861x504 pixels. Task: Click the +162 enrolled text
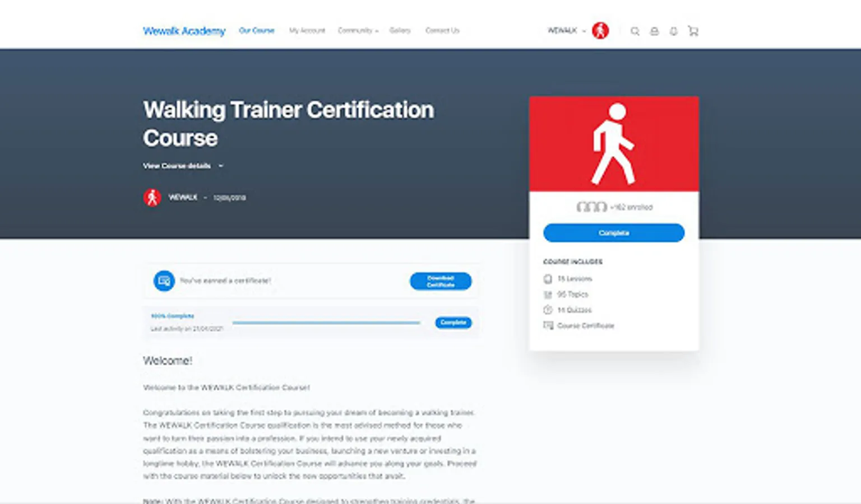click(x=632, y=207)
